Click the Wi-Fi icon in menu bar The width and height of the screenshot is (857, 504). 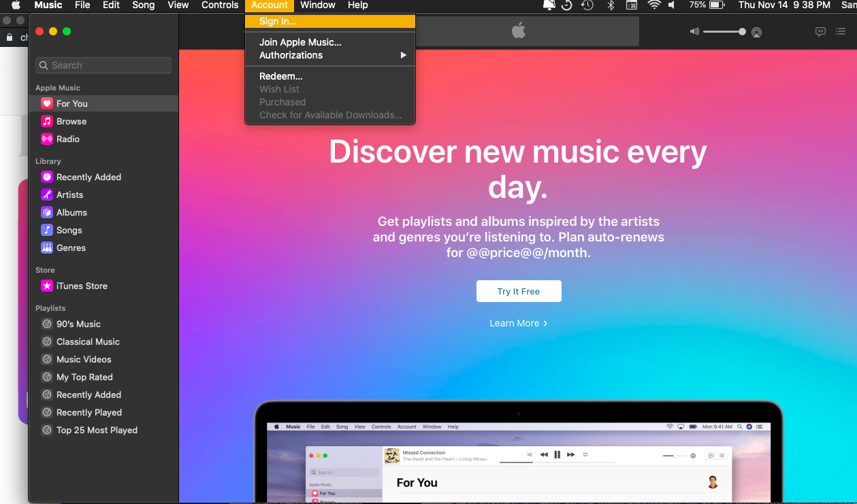pyautogui.click(x=654, y=5)
